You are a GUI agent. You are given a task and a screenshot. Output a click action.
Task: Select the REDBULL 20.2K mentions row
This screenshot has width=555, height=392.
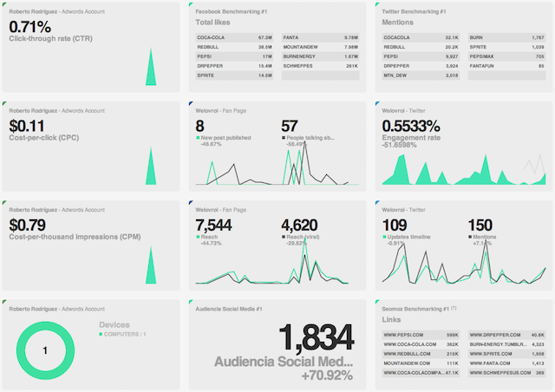[x=421, y=47]
